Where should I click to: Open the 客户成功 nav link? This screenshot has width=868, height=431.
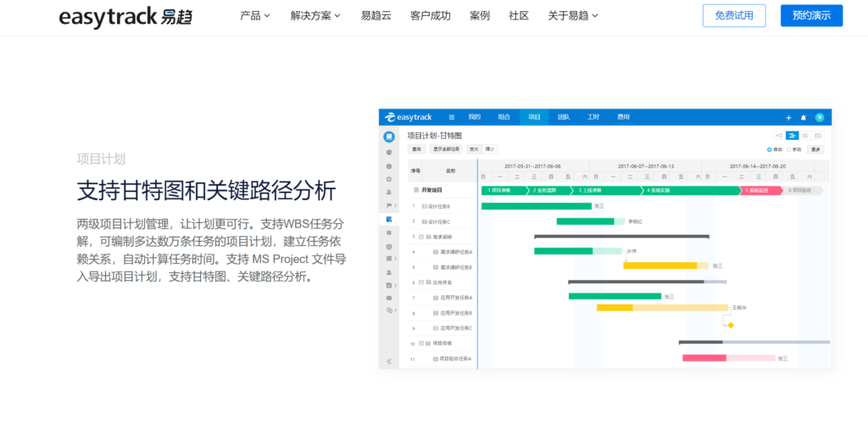430,15
